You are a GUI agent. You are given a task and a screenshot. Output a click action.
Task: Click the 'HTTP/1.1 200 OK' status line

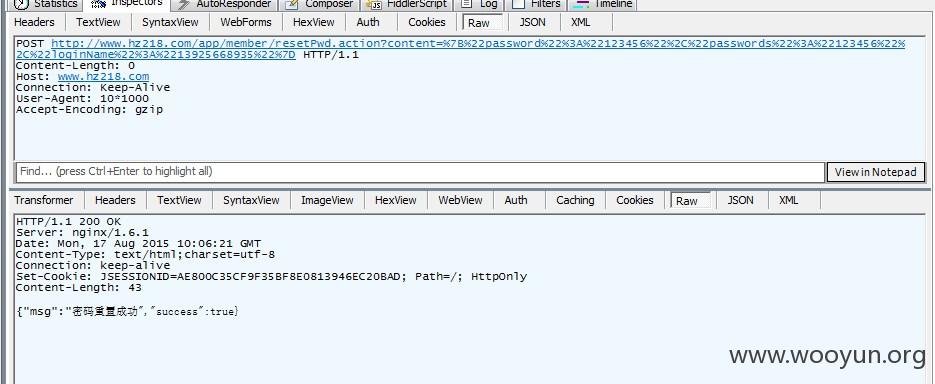[69, 222]
